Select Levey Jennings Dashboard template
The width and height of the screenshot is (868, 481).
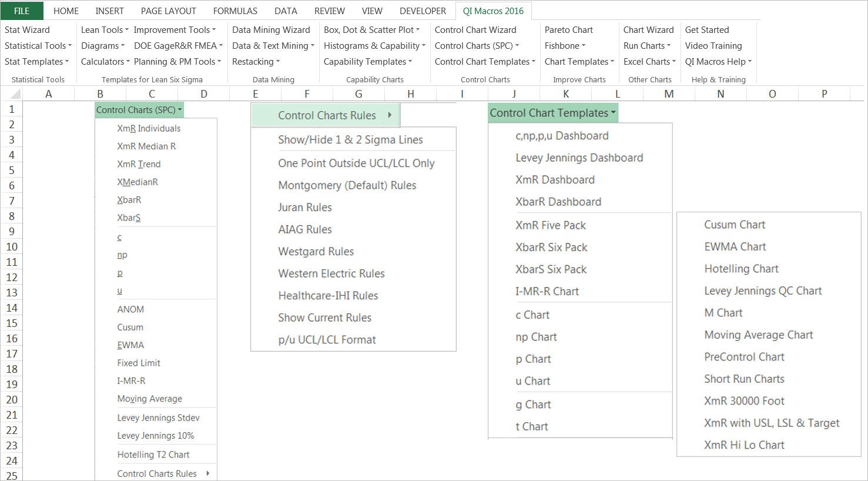click(x=580, y=158)
